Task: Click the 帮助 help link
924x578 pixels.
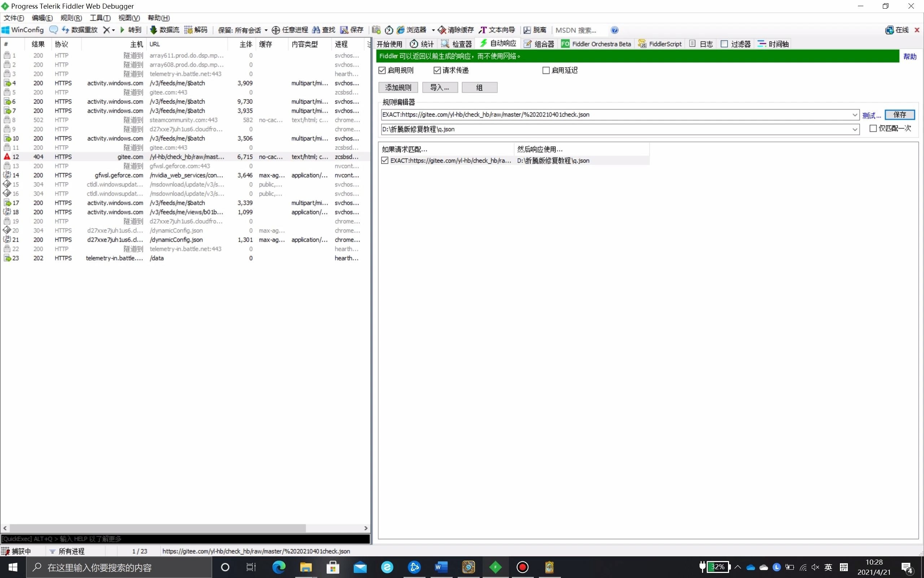Action: [x=910, y=57]
